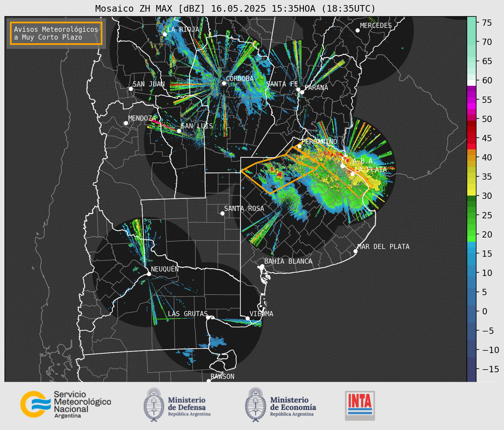The width and height of the screenshot is (504, 430).
Task: Click the VIEDMA city marker dot
Action: [247, 318]
